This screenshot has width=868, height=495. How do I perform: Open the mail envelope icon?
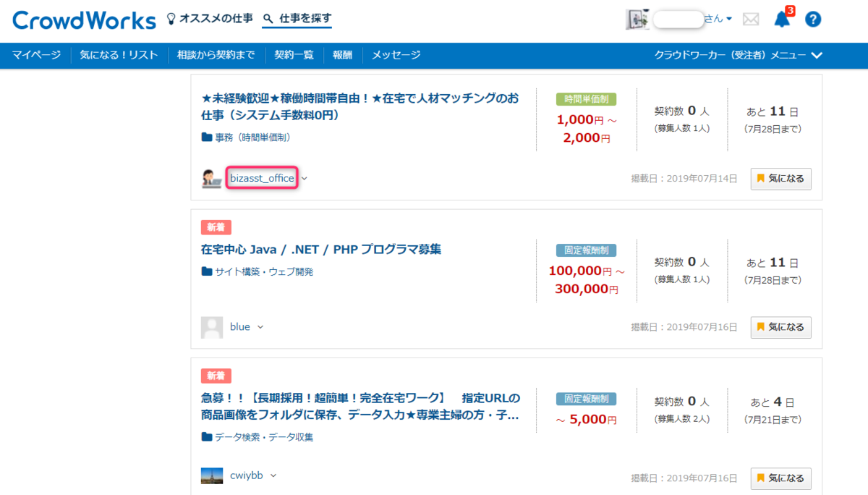point(751,20)
